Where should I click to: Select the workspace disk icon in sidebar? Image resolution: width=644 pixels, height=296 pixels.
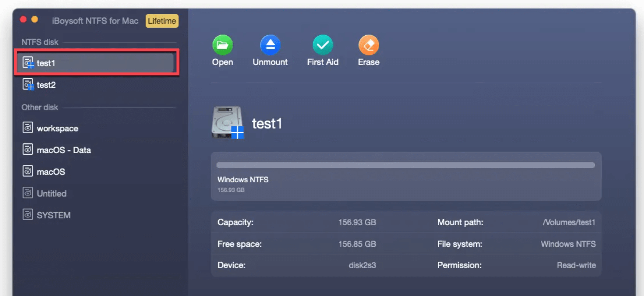tap(27, 128)
